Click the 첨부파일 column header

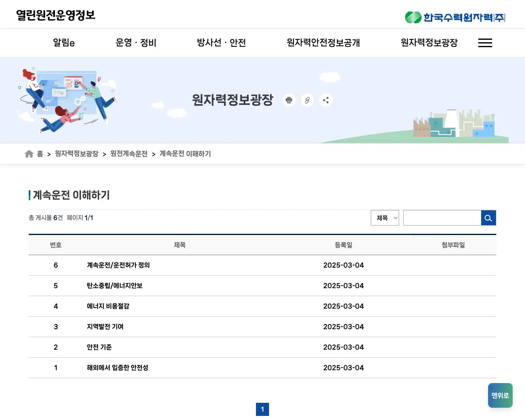453,245
